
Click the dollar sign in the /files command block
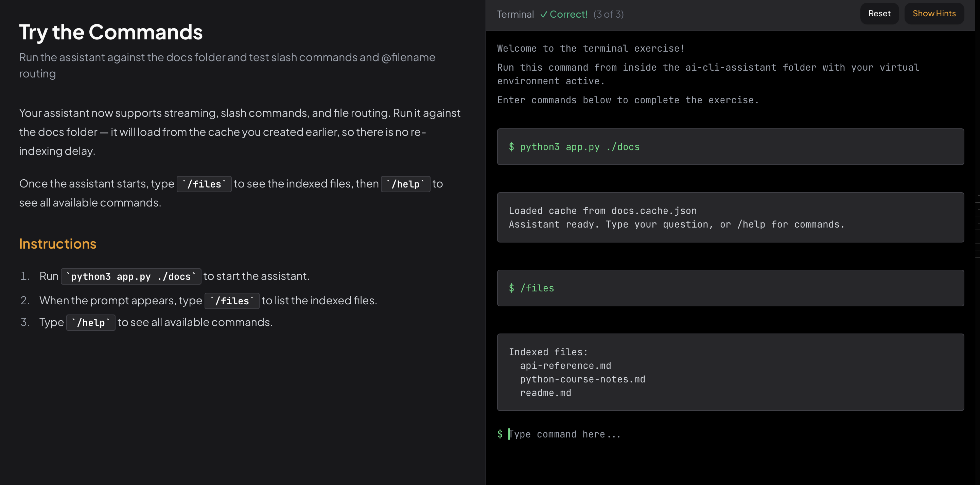coord(512,288)
